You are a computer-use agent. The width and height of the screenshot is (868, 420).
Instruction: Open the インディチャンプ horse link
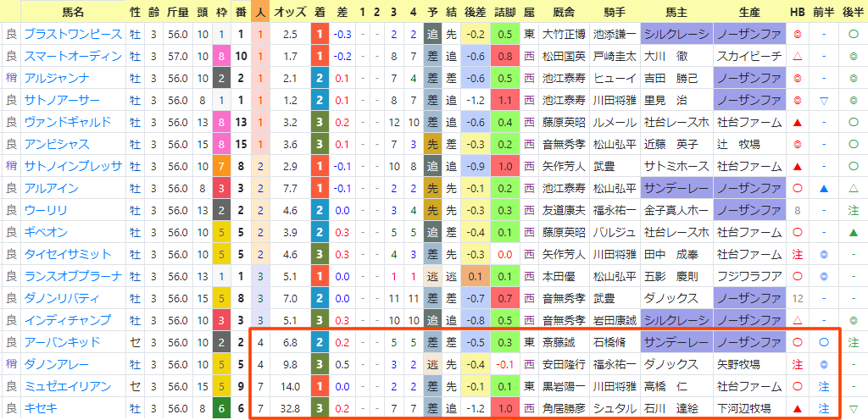click(x=68, y=321)
